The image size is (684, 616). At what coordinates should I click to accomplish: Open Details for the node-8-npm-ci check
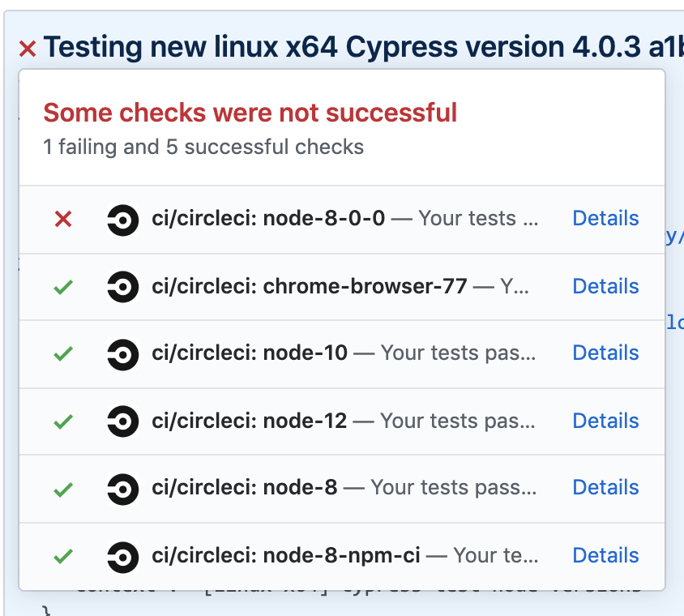(x=605, y=555)
